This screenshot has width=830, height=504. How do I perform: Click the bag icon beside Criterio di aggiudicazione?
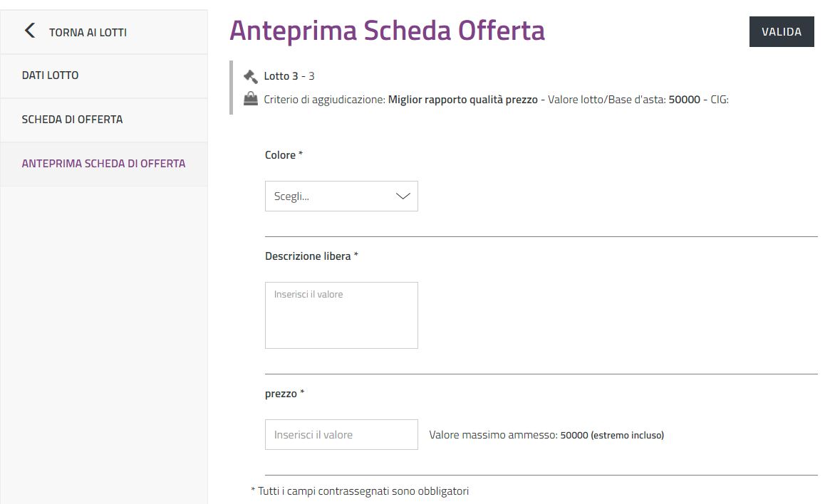[x=250, y=100]
